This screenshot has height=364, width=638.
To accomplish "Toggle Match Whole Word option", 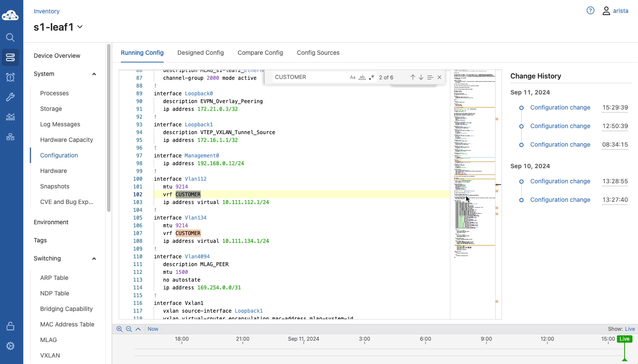I will (x=362, y=77).
